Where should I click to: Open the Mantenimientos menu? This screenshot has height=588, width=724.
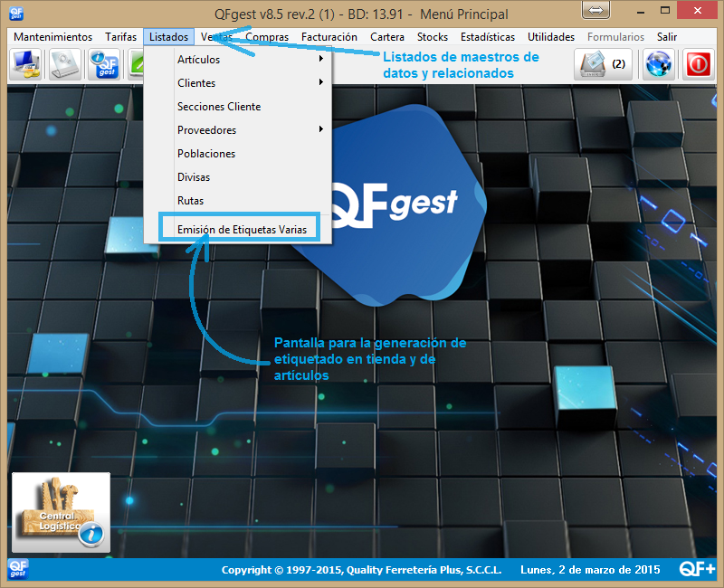point(53,37)
